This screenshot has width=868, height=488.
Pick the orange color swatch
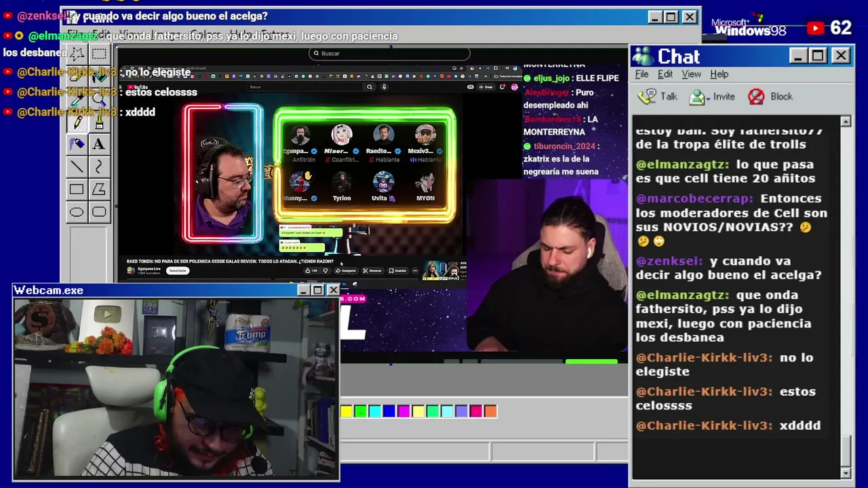pos(490,411)
